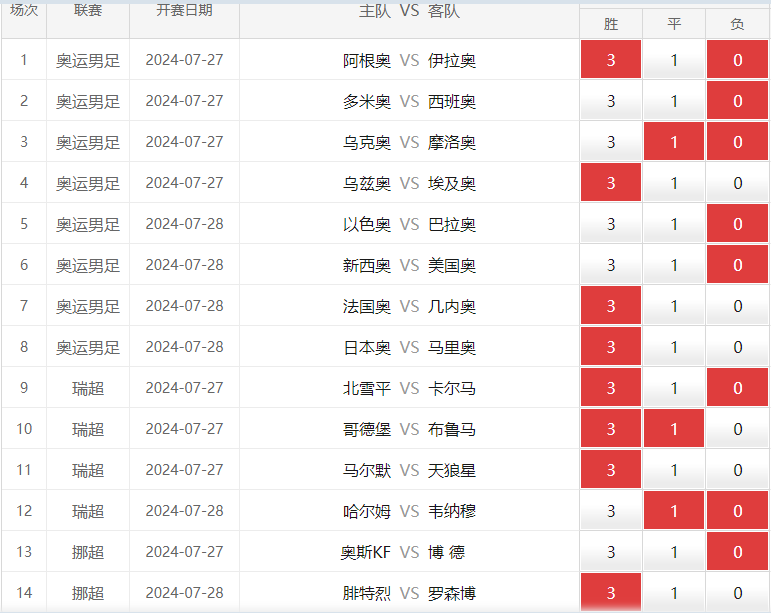Toggle draw option 1 for 阿根奥 VS 伊拉奥
This screenshot has height=613, width=771.
[x=674, y=59]
